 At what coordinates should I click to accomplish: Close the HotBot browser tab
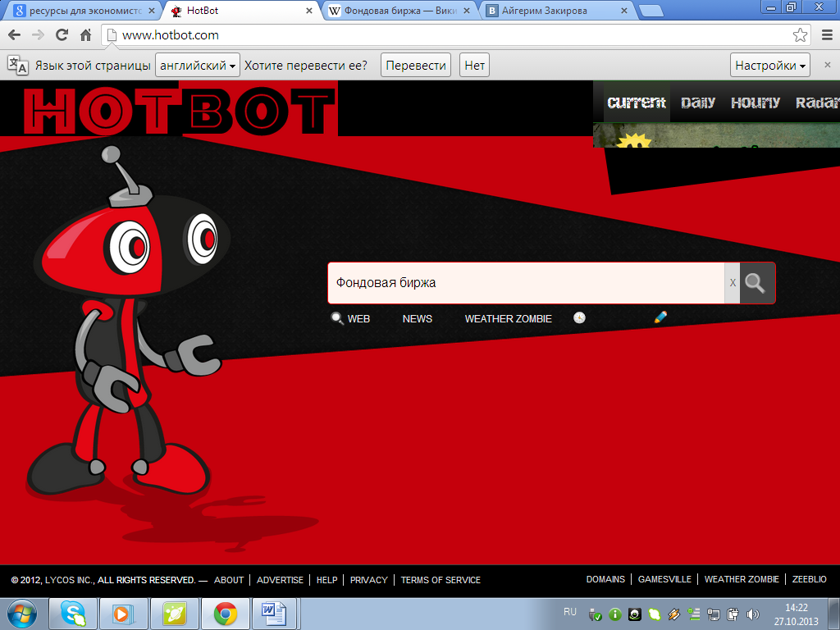click(x=309, y=10)
